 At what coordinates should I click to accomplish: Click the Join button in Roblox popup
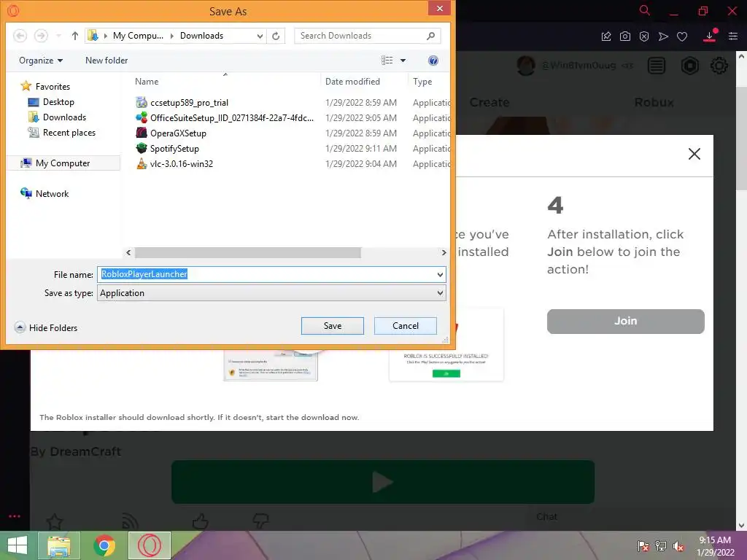click(625, 322)
